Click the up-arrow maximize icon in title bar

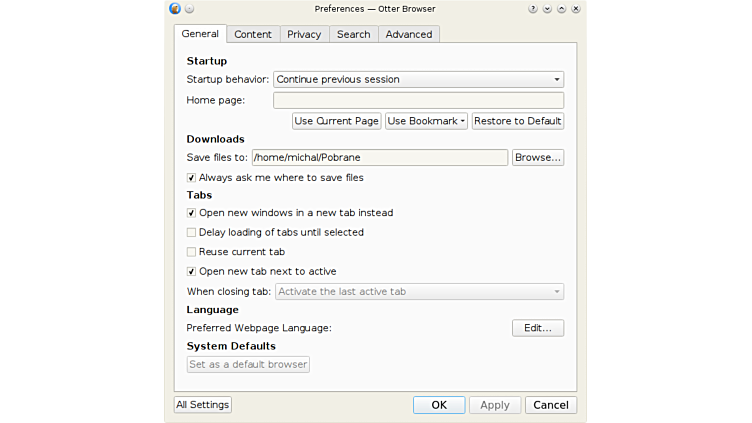[561, 8]
